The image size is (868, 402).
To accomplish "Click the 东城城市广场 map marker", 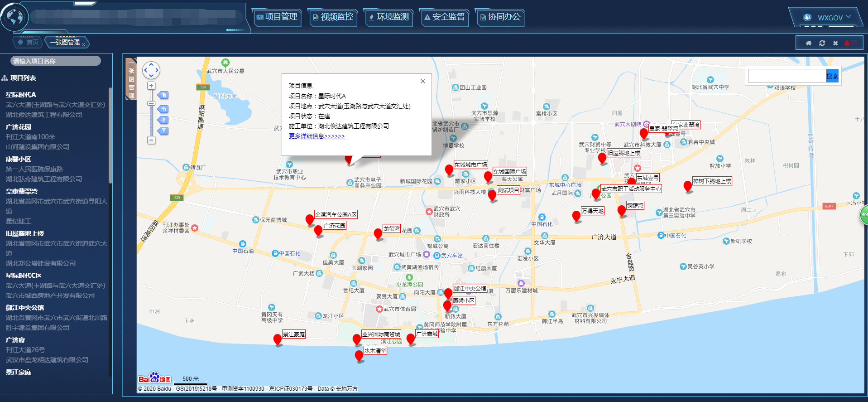I will click(449, 170).
